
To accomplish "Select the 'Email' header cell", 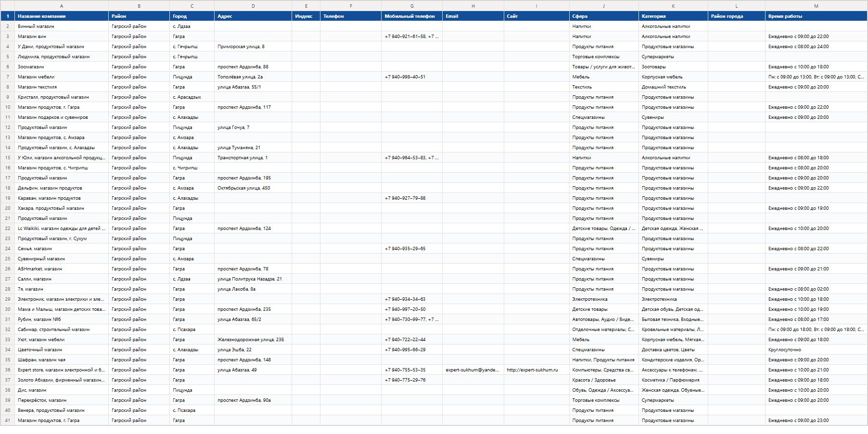I will (x=473, y=16).
